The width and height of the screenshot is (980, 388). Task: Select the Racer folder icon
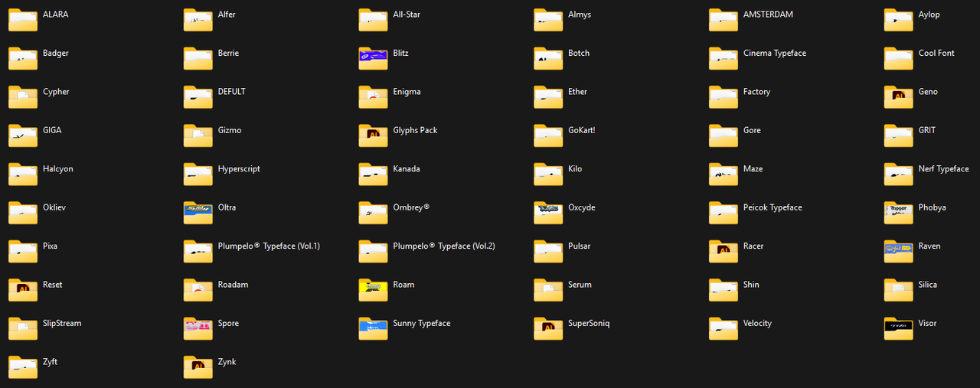(x=724, y=251)
